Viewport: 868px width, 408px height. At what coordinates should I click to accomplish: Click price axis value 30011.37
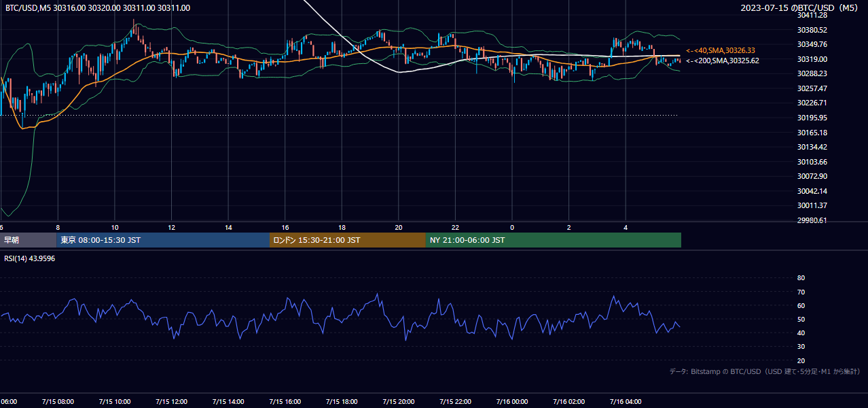812,205
